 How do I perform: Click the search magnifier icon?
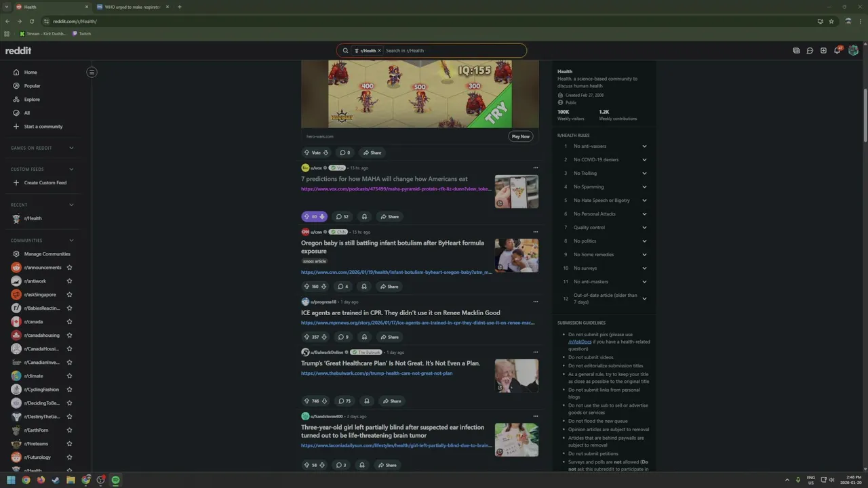tap(345, 51)
